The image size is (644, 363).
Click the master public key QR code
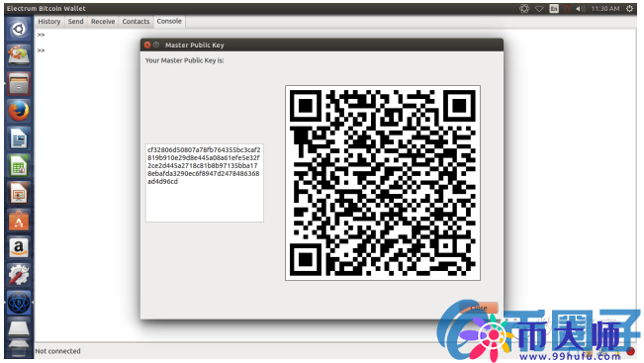[x=383, y=183]
